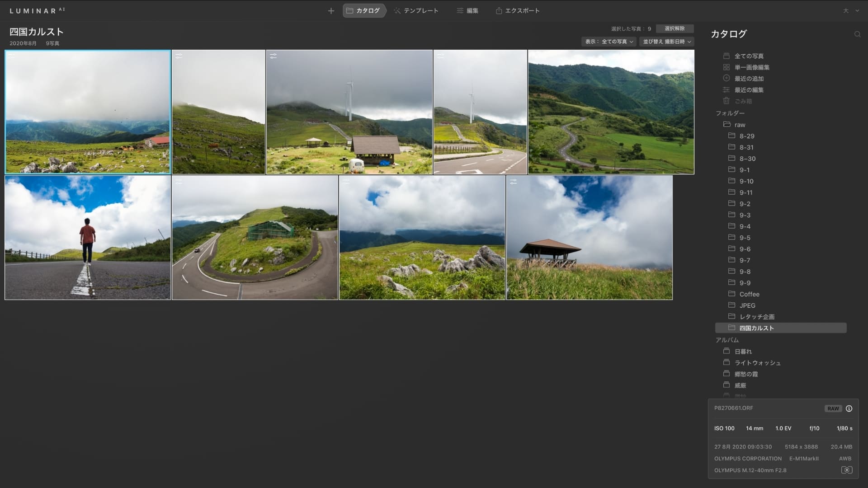
Task: Open the 並び替え 撮影日時 sort dropdown
Action: [666, 42]
